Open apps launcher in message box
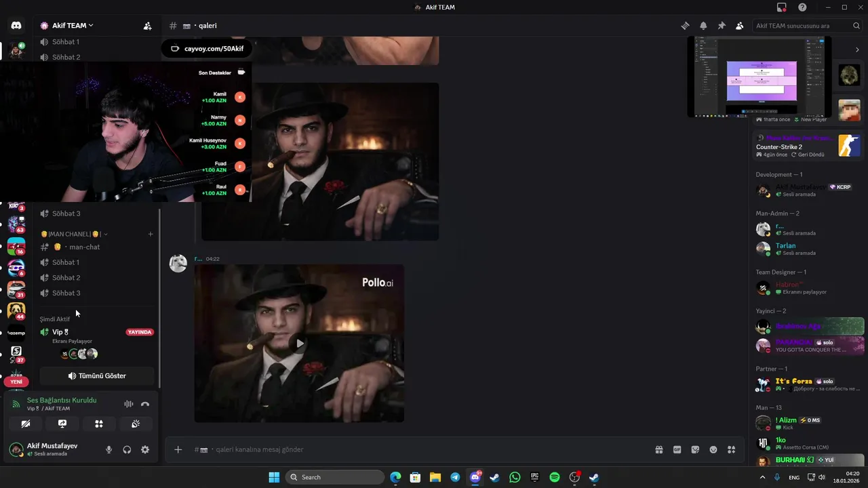 (732, 449)
